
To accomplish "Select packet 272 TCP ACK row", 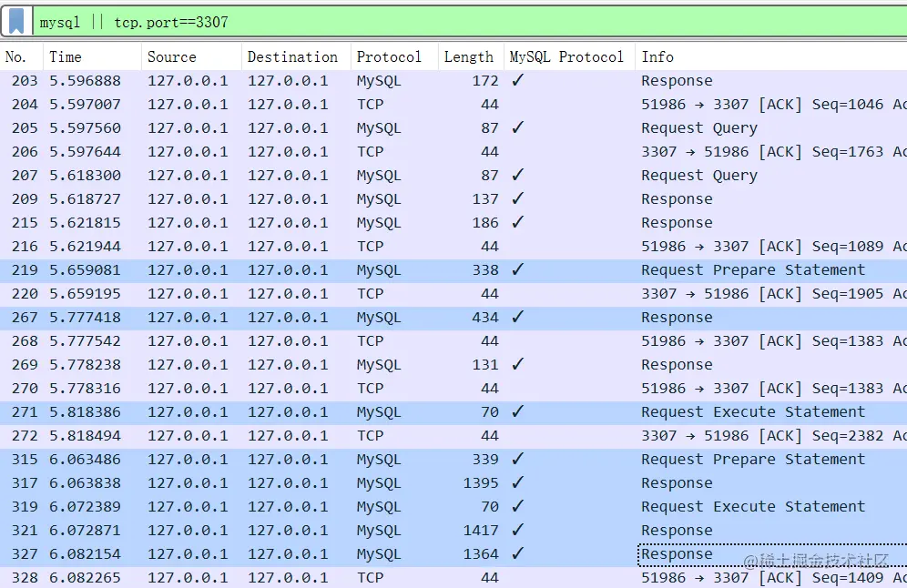I will (453, 436).
